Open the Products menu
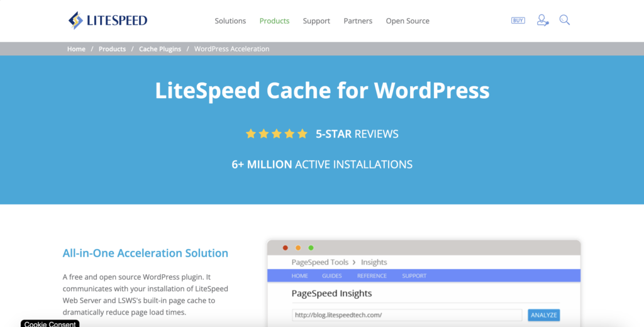This screenshot has height=327, width=644. (x=274, y=21)
